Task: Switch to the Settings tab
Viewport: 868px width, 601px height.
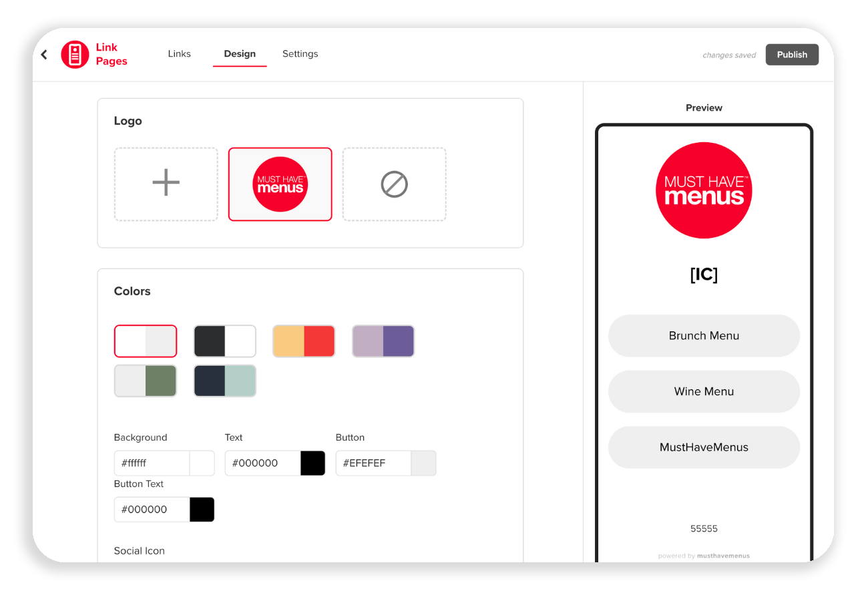Action: (300, 53)
